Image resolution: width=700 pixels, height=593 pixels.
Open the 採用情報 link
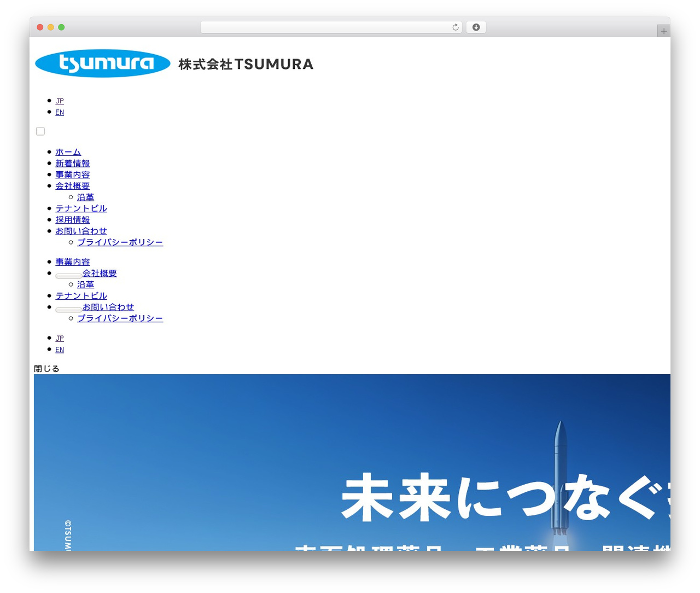(72, 220)
